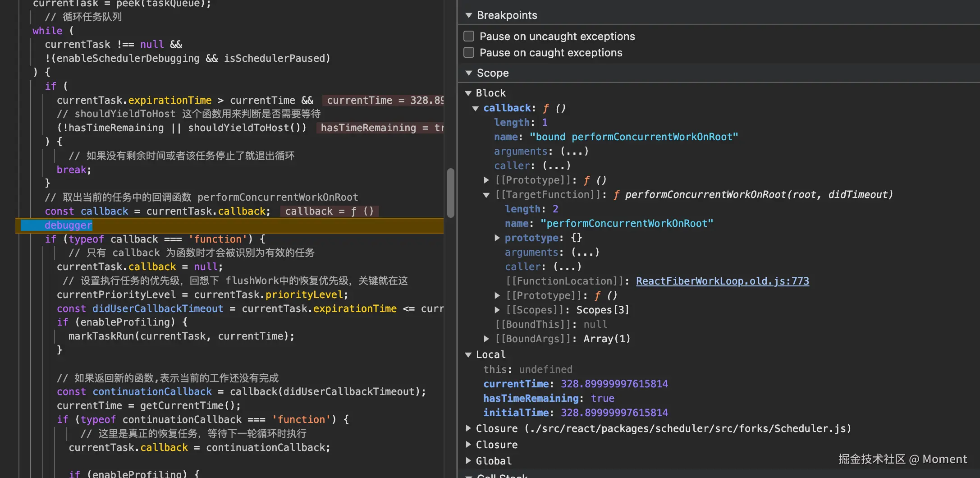Click the highlighted debugger statement line
980x478 pixels.
tap(230, 225)
